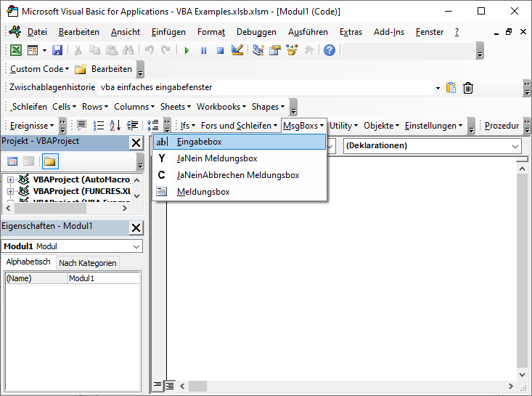This screenshot has width=532, height=396.
Task: Click the Bearbeiten toolbar button
Action: [x=112, y=69]
